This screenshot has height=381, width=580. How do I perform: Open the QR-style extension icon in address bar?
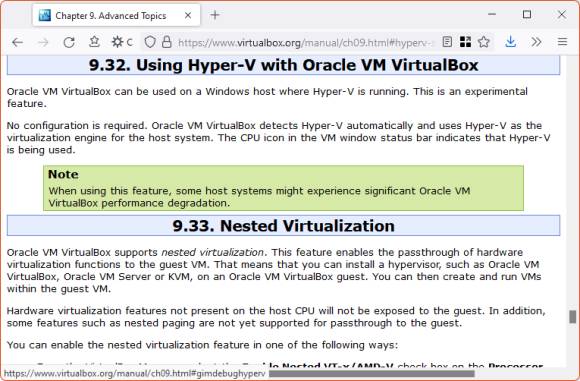point(465,42)
